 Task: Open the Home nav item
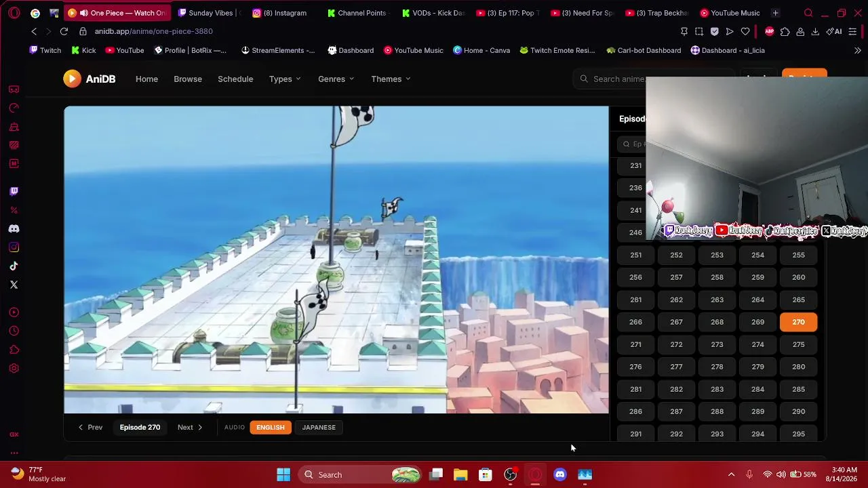(x=146, y=79)
